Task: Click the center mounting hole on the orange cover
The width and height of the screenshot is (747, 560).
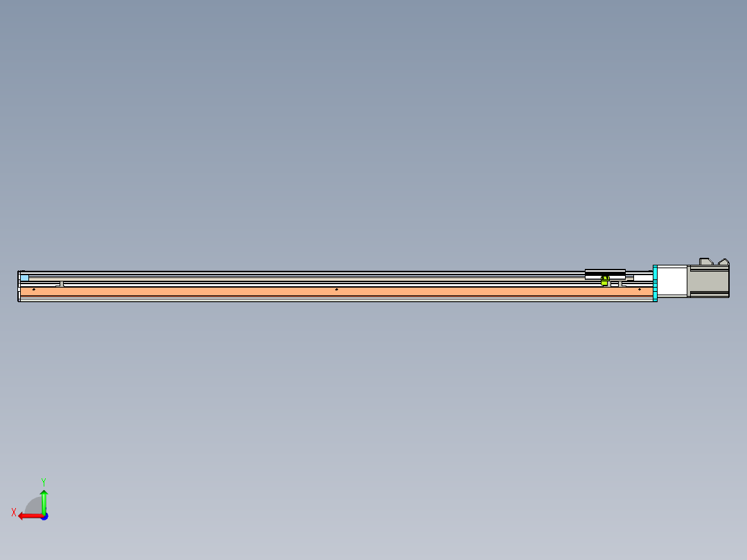Action: 336,289
